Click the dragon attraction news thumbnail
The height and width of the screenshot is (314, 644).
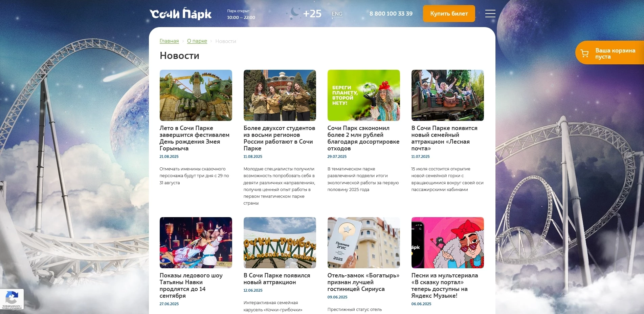click(196, 95)
